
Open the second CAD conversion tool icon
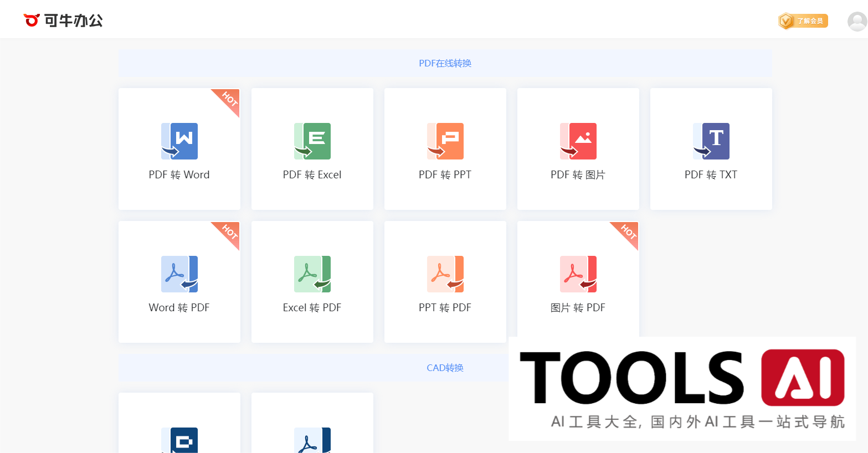point(312,440)
